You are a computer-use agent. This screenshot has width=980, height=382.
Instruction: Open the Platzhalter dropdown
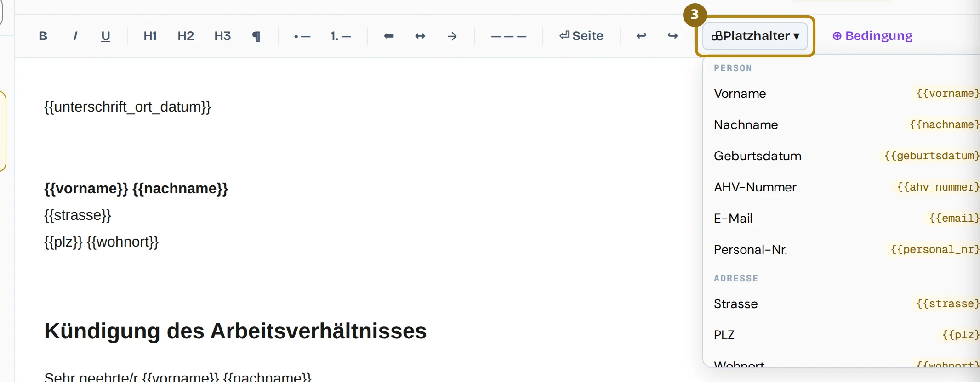[x=755, y=36]
